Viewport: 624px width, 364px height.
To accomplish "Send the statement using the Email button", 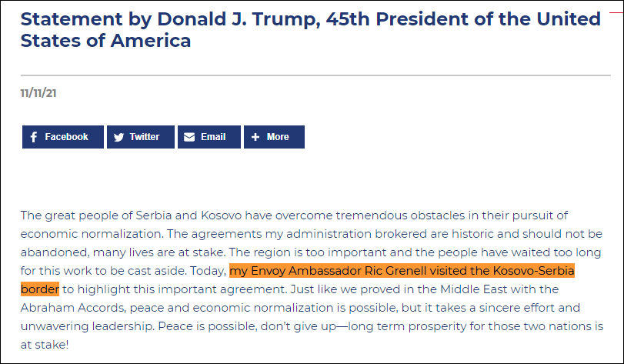I will pyautogui.click(x=209, y=137).
